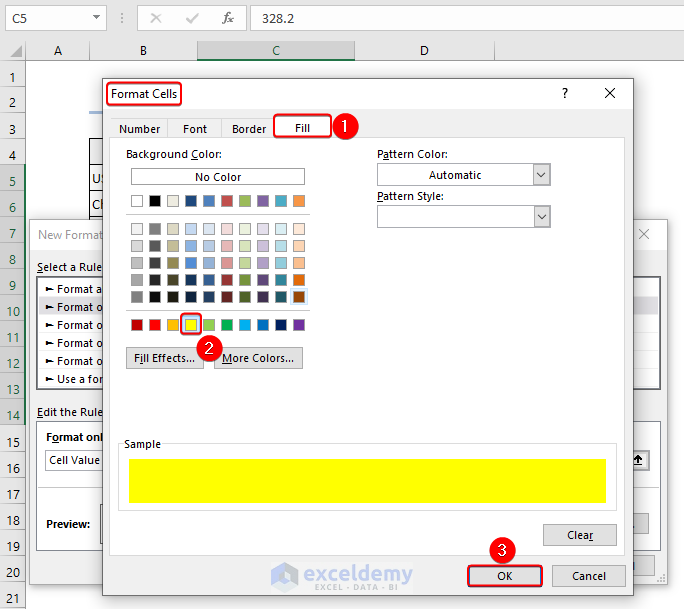Select the dark brown-orange swatch in last theme row
The width and height of the screenshot is (684, 609).
299,297
